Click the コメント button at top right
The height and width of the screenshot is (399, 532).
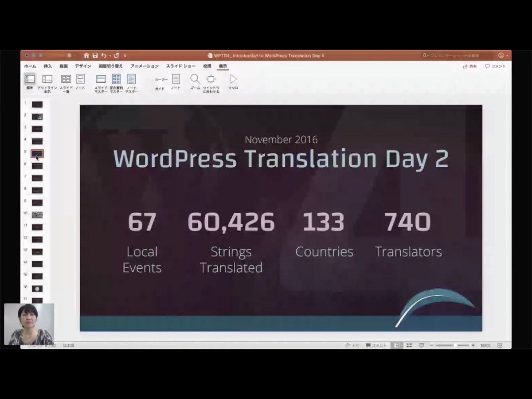496,66
